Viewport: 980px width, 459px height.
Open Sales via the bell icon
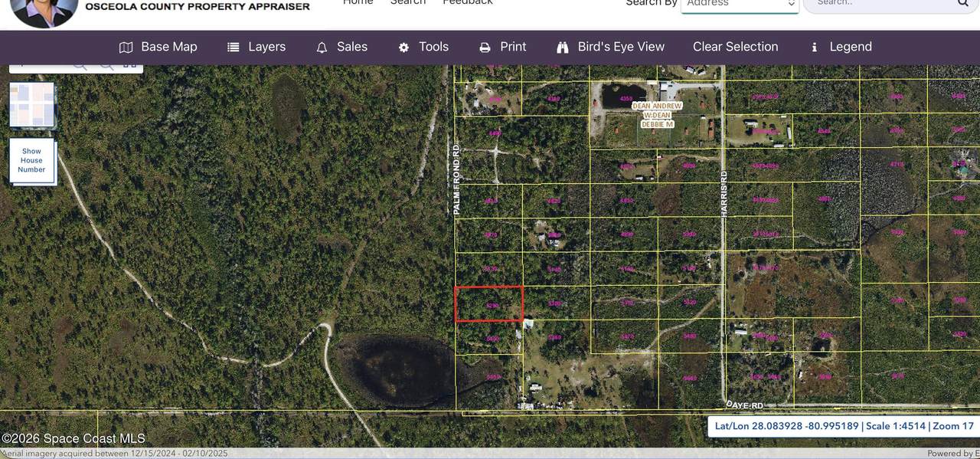pyautogui.click(x=322, y=48)
